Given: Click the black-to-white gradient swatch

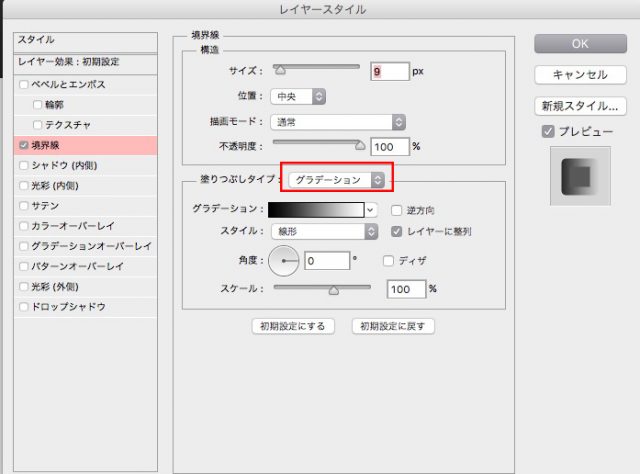Looking at the screenshot, I should click(316, 210).
